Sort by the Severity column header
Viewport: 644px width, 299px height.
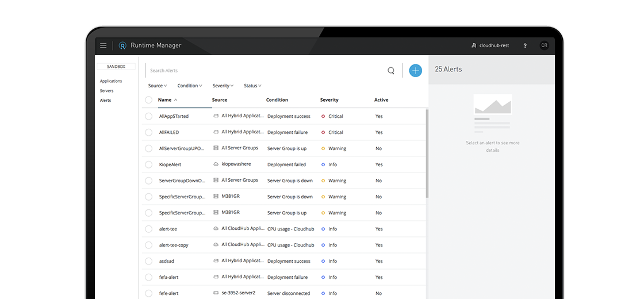[x=329, y=100]
